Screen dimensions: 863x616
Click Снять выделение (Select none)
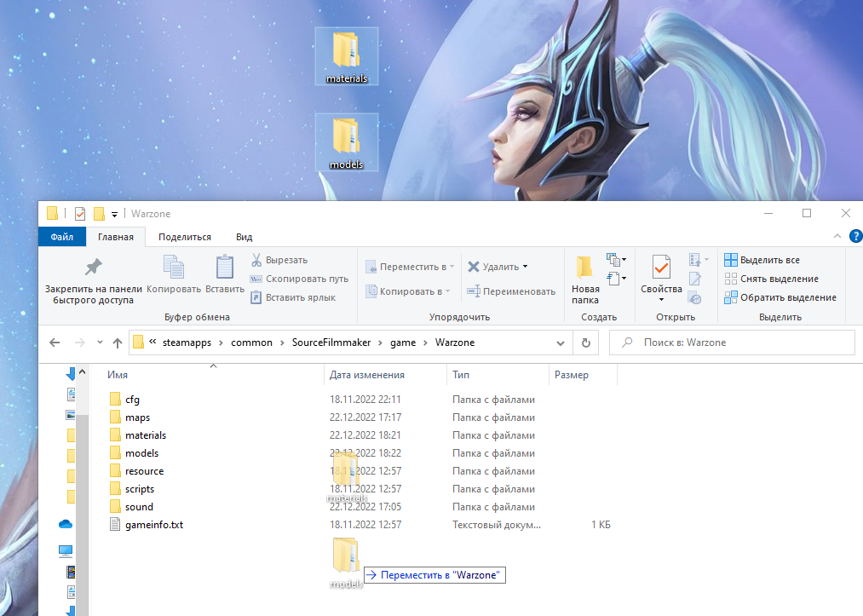coord(772,279)
